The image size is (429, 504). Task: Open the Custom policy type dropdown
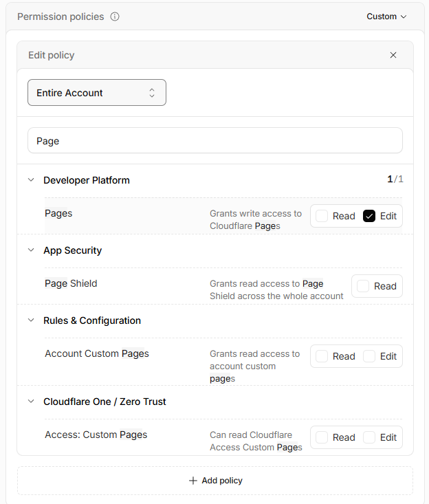coord(386,17)
